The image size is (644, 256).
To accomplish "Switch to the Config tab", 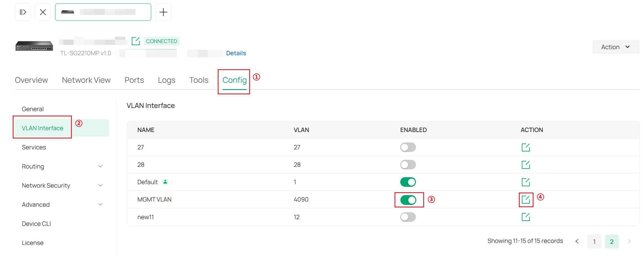I will tap(234, 80).
